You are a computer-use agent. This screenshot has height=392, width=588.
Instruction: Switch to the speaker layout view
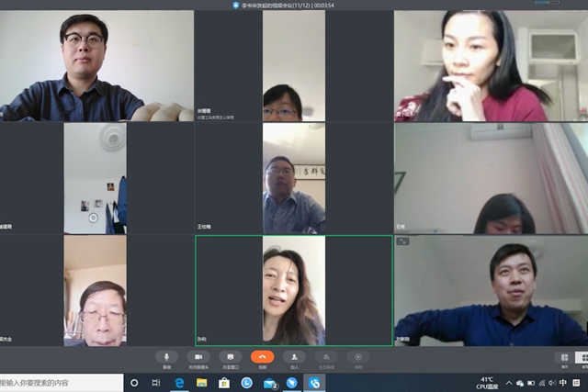point(563,358)
